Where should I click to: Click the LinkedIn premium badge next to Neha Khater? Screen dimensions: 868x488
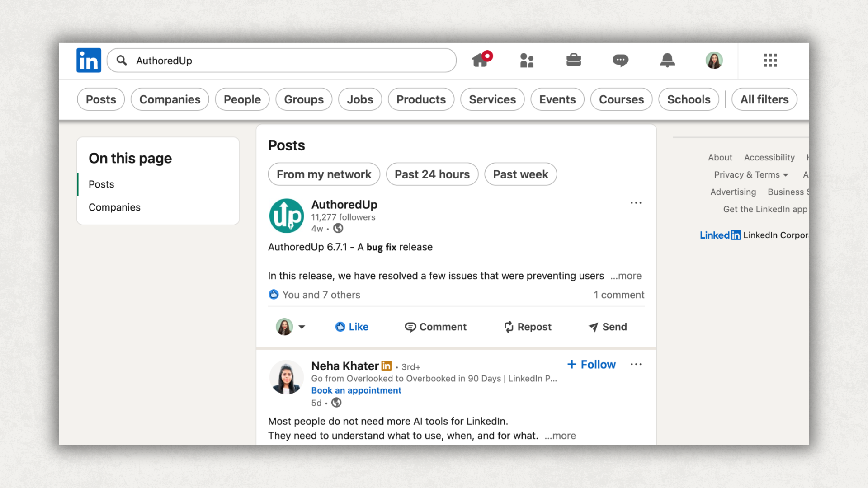click(x=387, y=366)
